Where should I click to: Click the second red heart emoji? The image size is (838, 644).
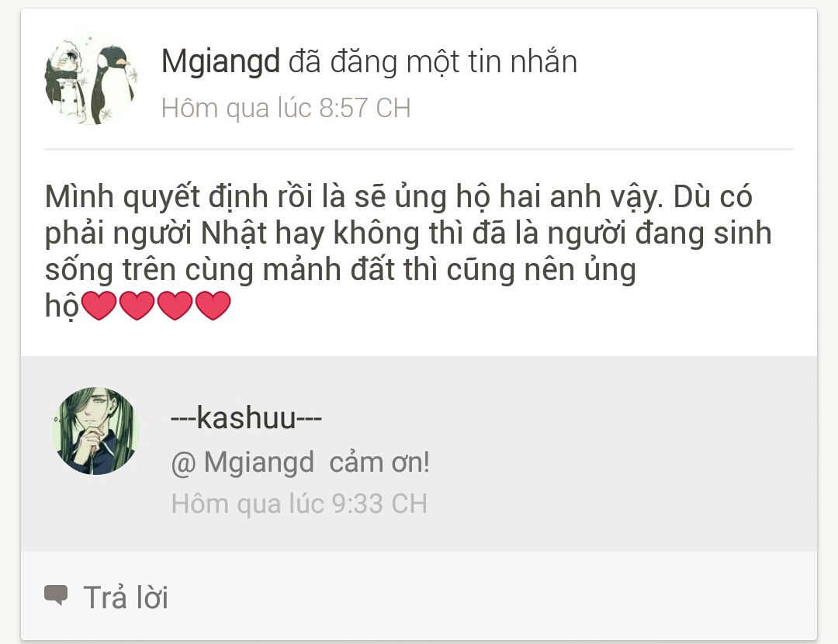pos(137,306)
